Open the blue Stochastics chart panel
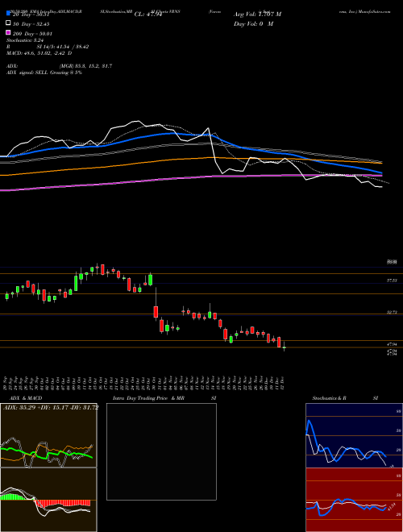The image size is (403, 532). tap(354, 435)
